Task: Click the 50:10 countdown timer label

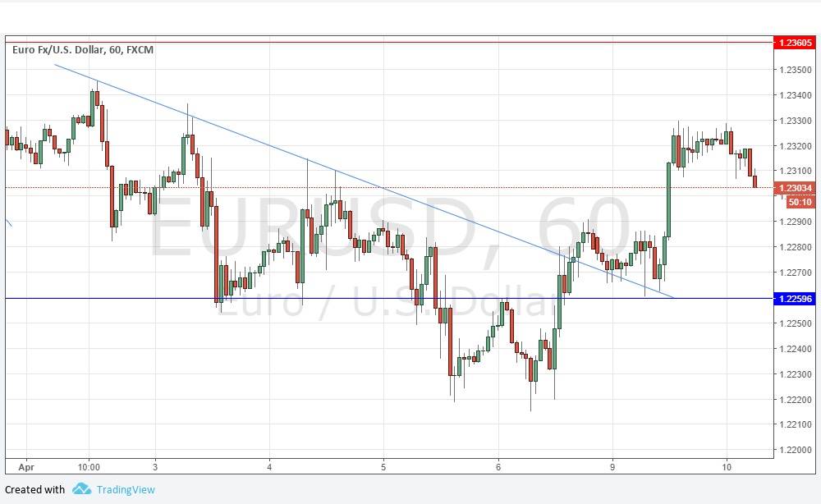Action: [x=800, y=202]
